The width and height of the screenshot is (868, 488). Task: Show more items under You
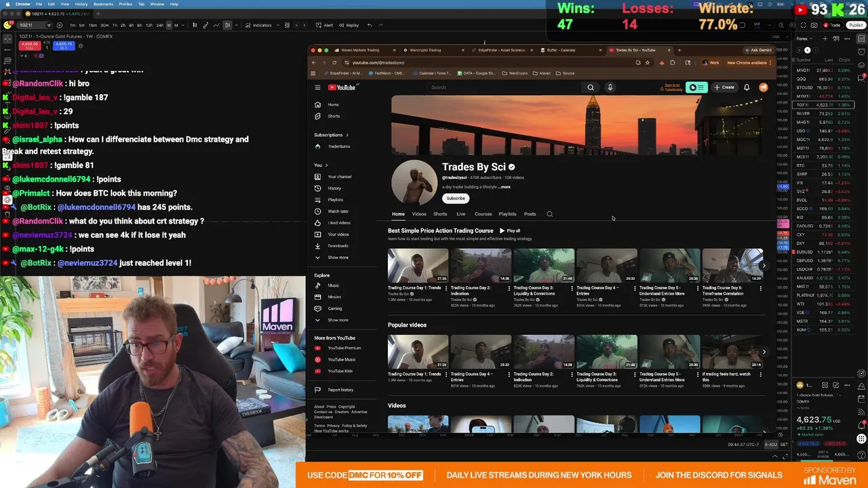tap(332, 258)
